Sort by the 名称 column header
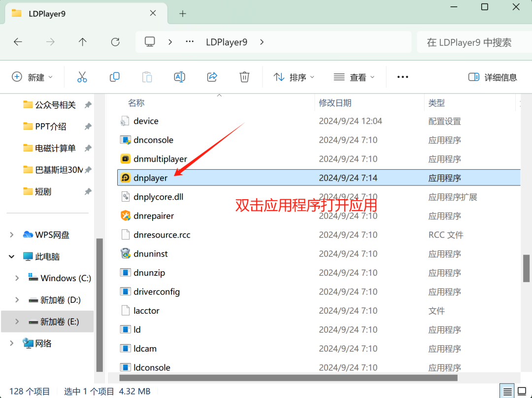Screen dimensions: 532x398 (136, 103)
